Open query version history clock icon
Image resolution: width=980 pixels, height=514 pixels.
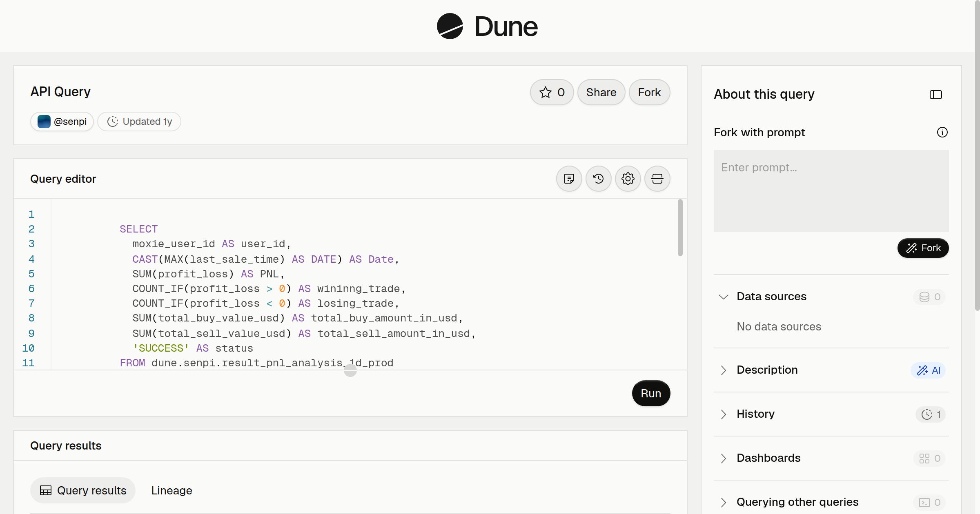coord(598,179)
